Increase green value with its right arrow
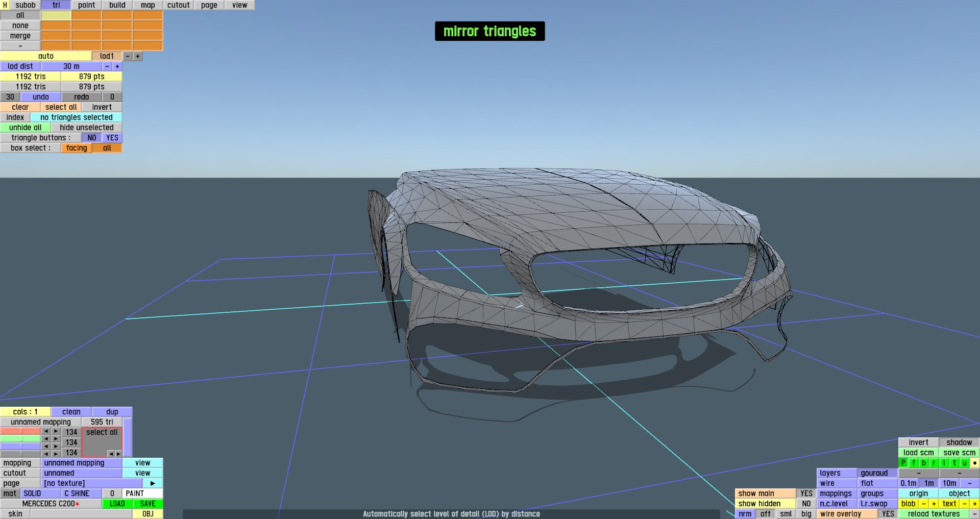This screenshot has width=980, height=519. pos(56,439)
